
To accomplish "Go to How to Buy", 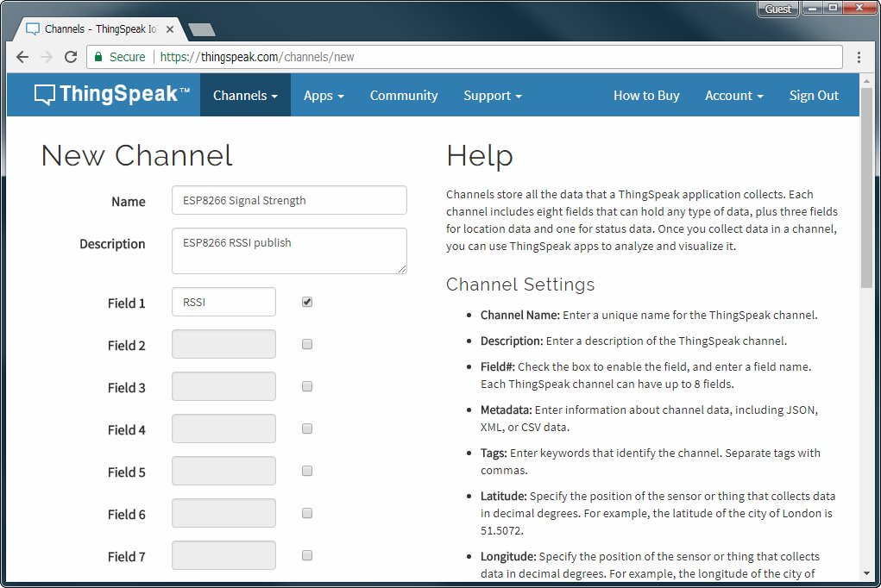I will pyautogui.click(x=646, y=96).
